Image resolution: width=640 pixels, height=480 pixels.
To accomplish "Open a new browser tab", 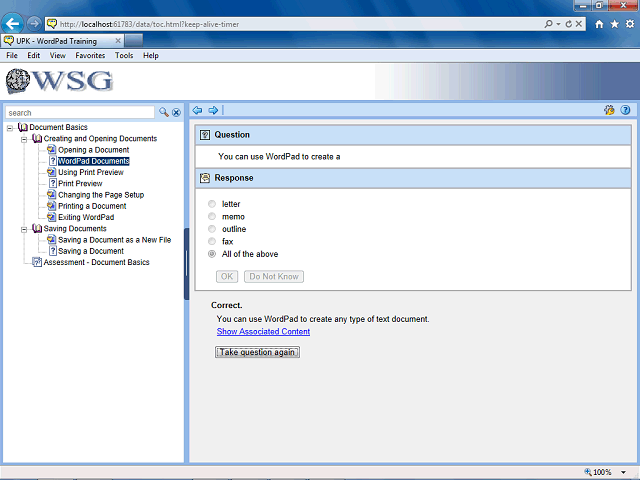I will click(x=134, y=41).
